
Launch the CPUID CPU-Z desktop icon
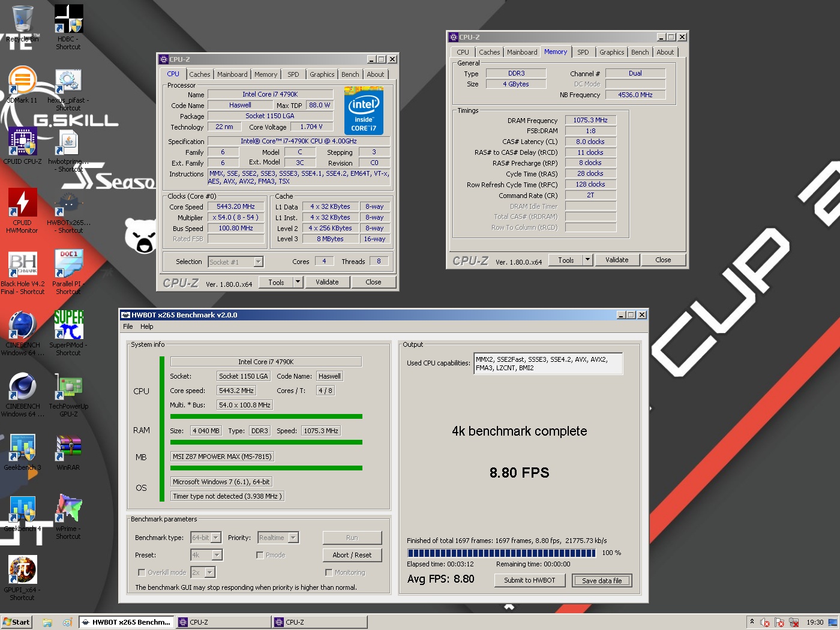coord(22,146)
